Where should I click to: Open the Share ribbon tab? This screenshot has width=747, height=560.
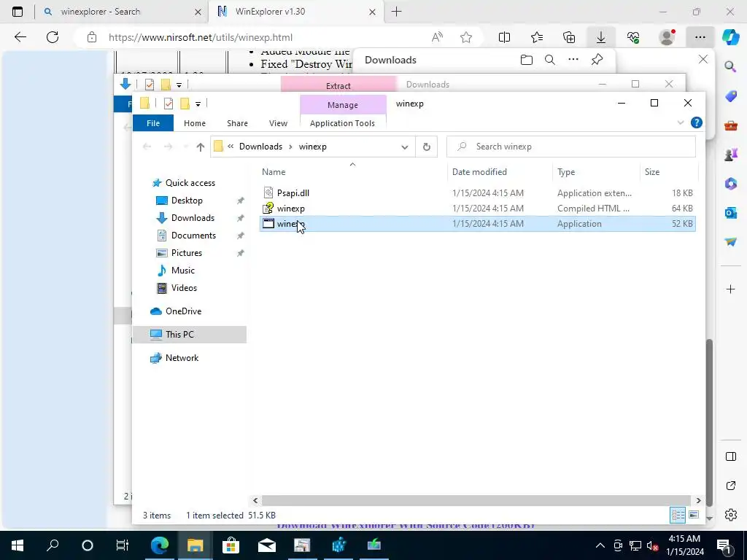237,123
